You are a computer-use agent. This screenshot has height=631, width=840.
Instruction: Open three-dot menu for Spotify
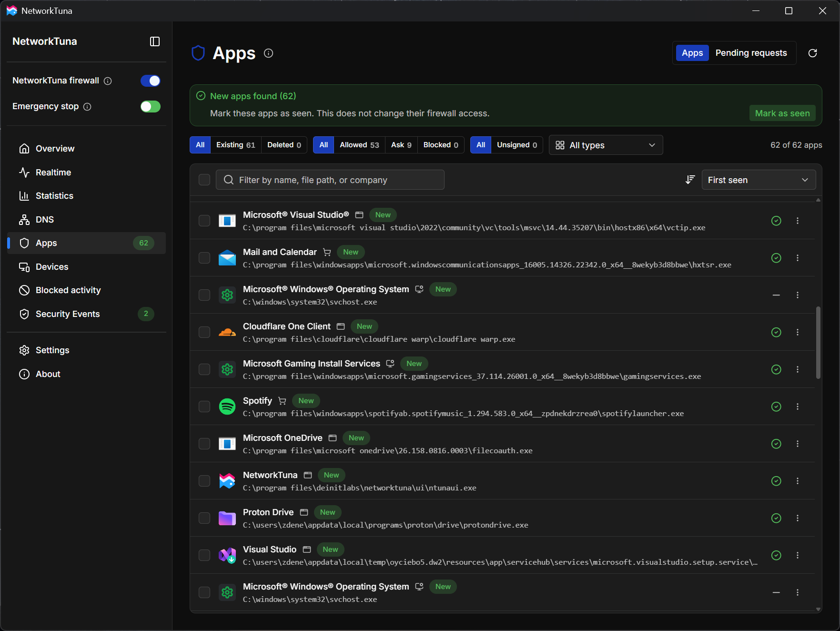pyautogui.click(x=798, y=407)
